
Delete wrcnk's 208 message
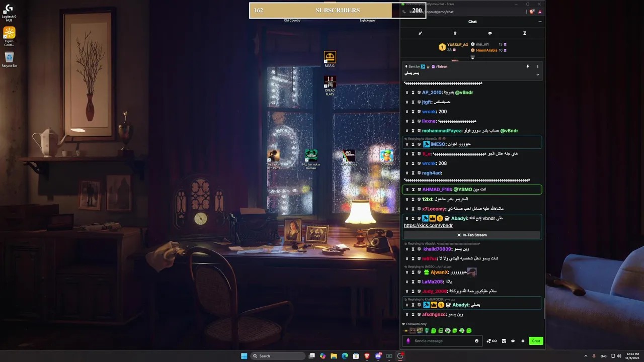(407, 163)
